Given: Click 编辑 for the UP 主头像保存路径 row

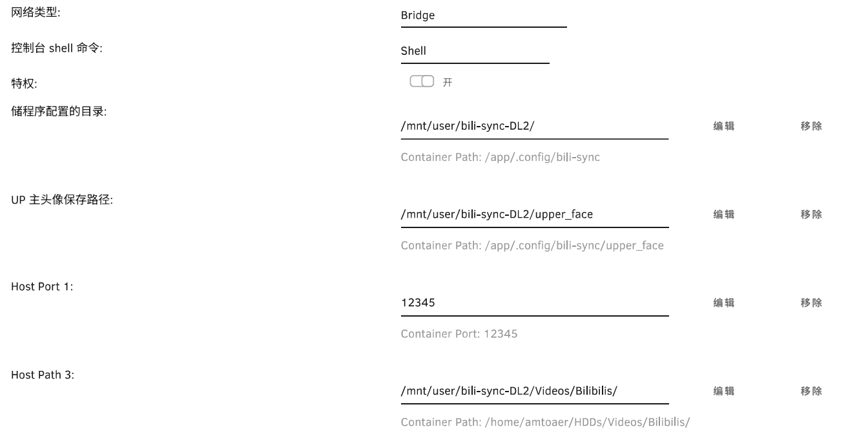Looking at the screenshot, I should click(723, 215).
